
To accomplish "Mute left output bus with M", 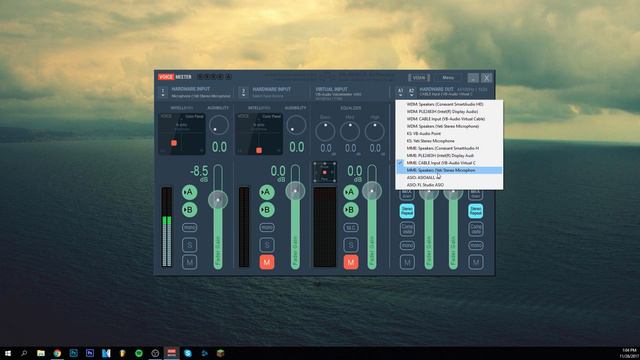I will point(407,262).
